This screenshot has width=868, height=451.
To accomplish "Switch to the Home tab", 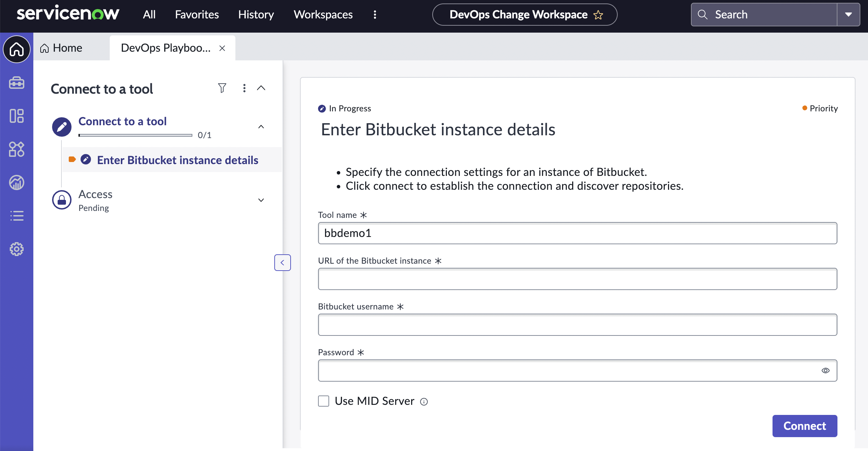I will tap(61, 48).
